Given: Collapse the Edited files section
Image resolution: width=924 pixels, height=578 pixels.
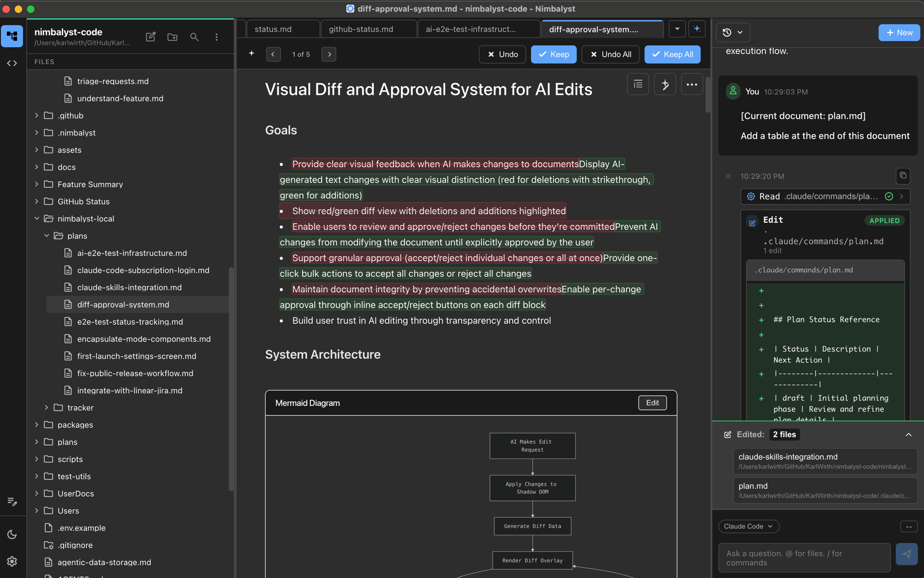Looking at the screenshot, I should point(908,435).
